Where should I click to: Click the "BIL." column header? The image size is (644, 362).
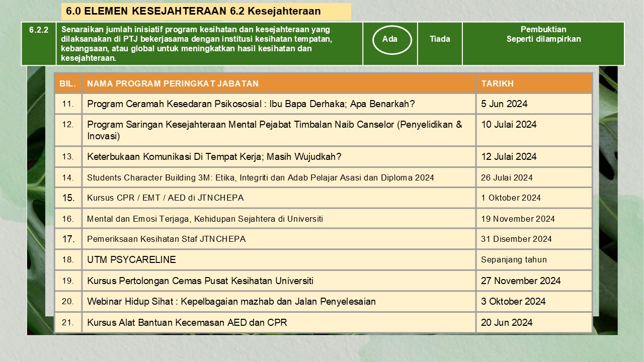click(68, 84)
